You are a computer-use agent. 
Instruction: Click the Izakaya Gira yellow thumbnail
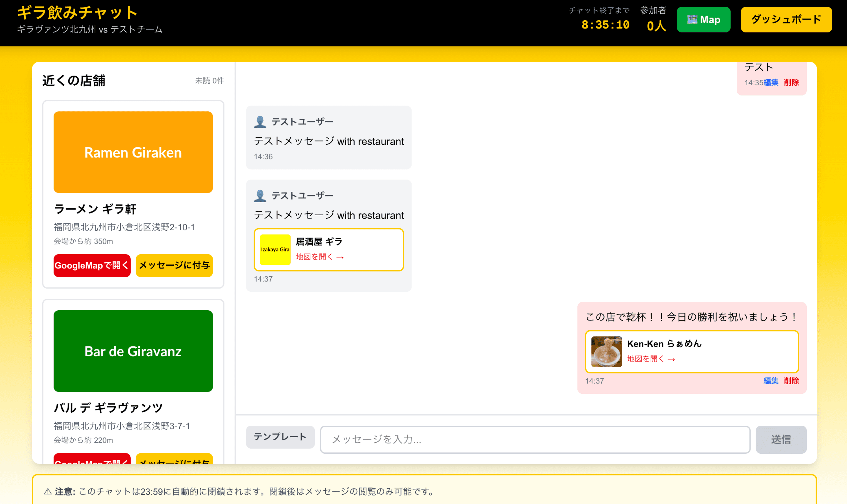point(275,249)
